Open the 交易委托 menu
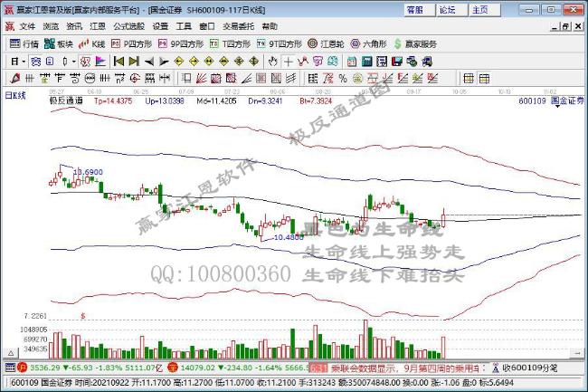Image resolution: width=588 pixels, height=392 pixels. 239,26
